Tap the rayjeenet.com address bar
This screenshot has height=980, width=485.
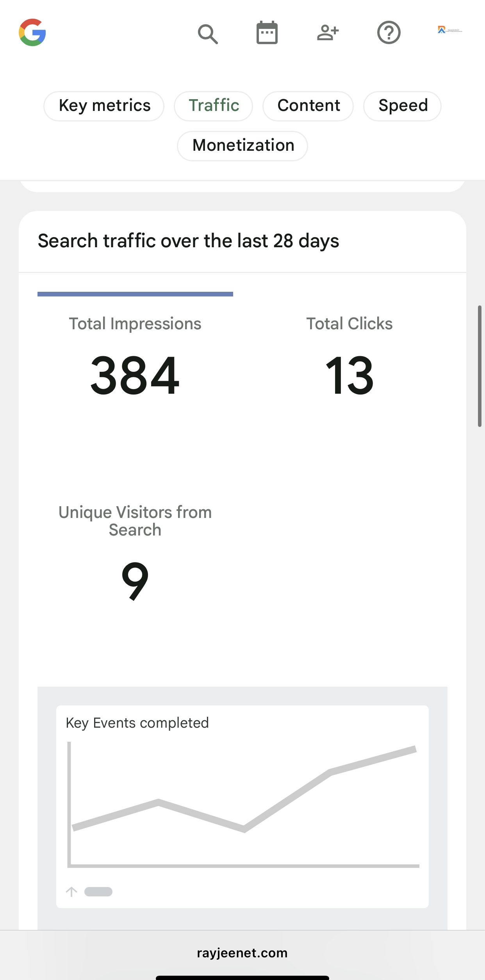pyautogui.click(x=242, y=953)
